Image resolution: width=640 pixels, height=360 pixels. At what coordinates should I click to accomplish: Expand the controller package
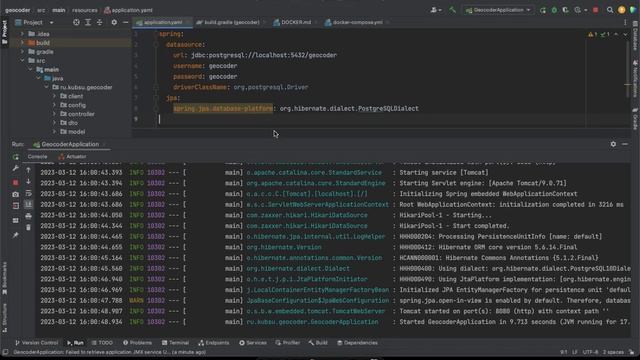[54, 114]
